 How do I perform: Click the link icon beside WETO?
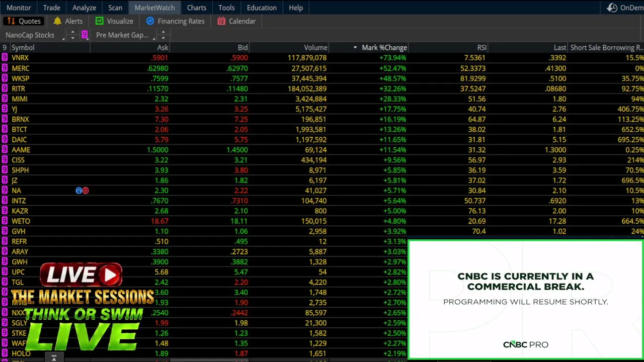pyautogui.click(x=5, y=221)
